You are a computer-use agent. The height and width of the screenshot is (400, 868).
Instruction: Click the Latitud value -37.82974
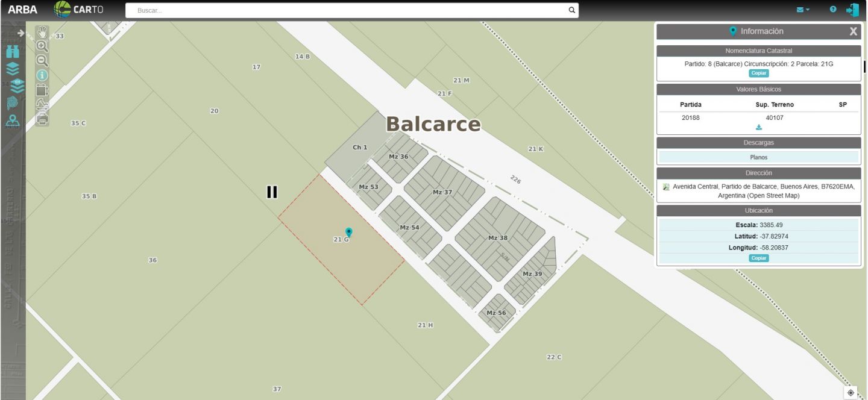774,236
